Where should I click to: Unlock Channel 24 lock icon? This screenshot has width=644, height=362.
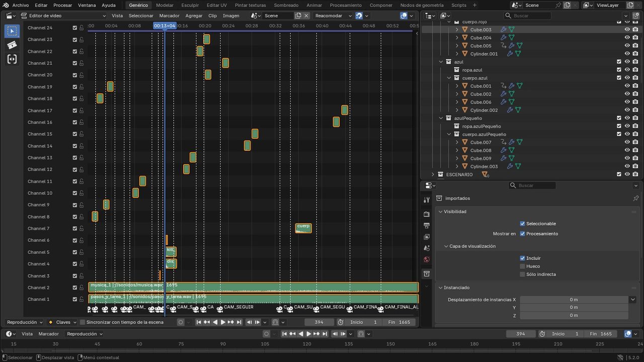click(x=82, y=28)
